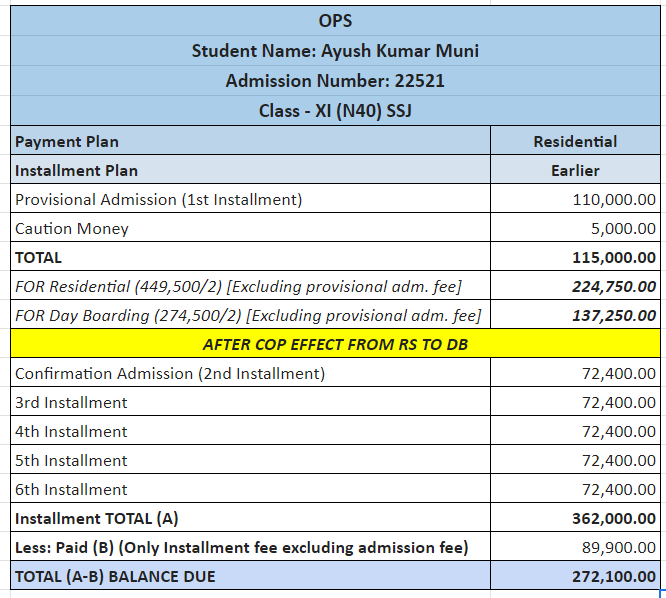Select the Admission Number: 22521 cell
666x598 pixels.
[x=335, y=80]
